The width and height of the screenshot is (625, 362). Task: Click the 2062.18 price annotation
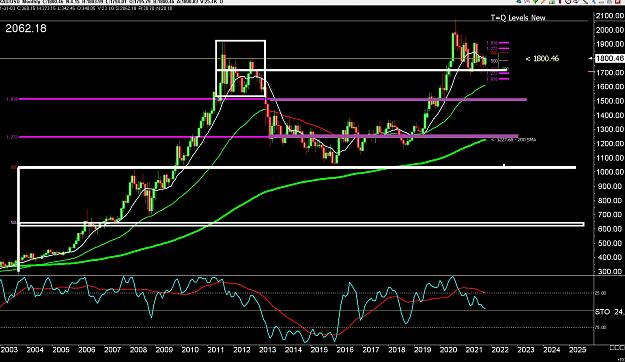point(26,29)
